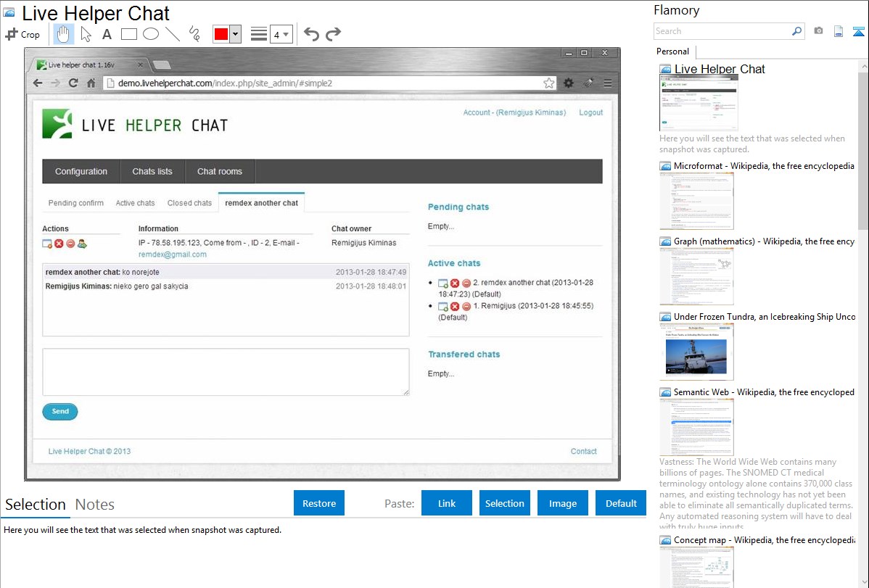Image resolution: width=869 pixels, height=588 pixels.
Task: Switch to the Notes tab
Action: click(94, 505)
